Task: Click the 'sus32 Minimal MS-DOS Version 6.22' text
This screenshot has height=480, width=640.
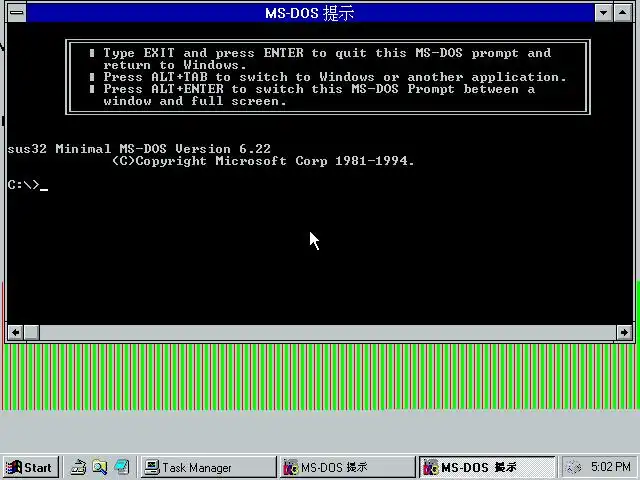Action: (139, 149)
